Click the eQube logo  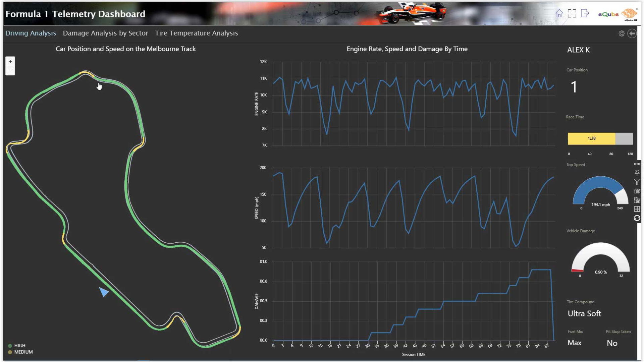(x=618, y=14)
